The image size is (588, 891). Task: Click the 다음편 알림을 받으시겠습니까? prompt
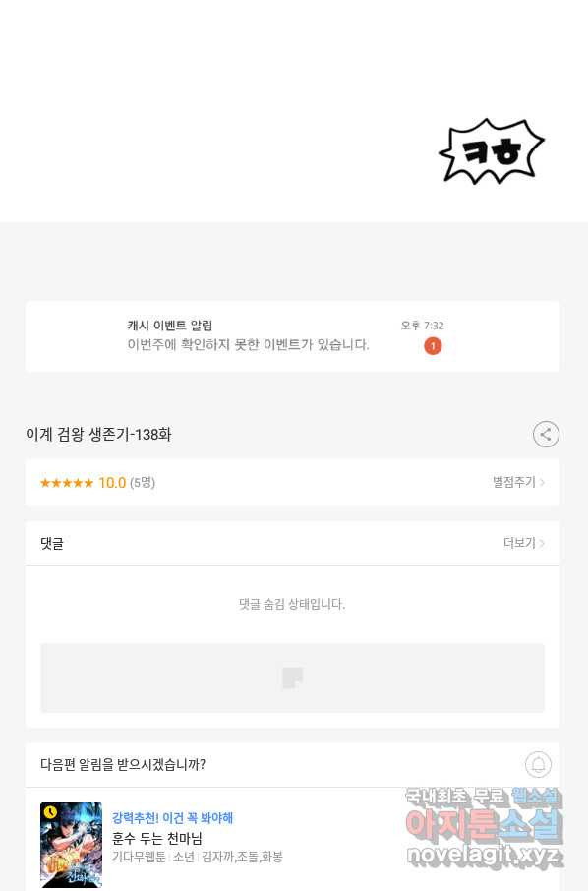click(123, 765)
